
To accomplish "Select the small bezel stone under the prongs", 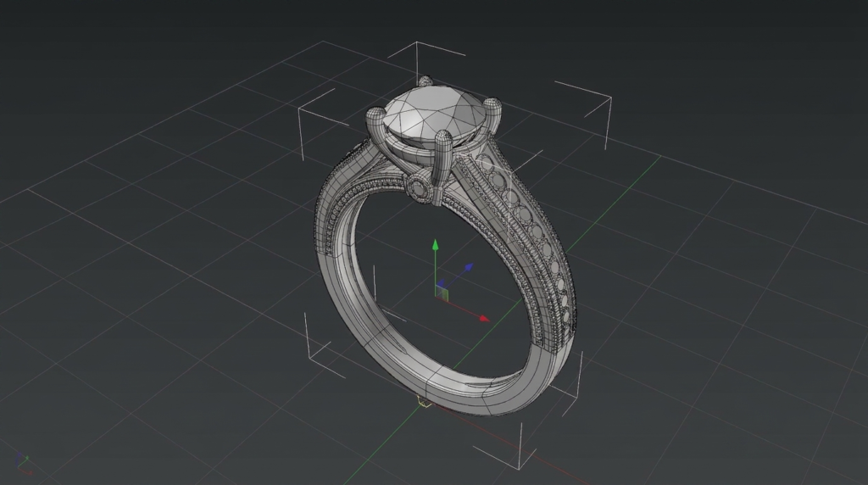I will [419, 187].
